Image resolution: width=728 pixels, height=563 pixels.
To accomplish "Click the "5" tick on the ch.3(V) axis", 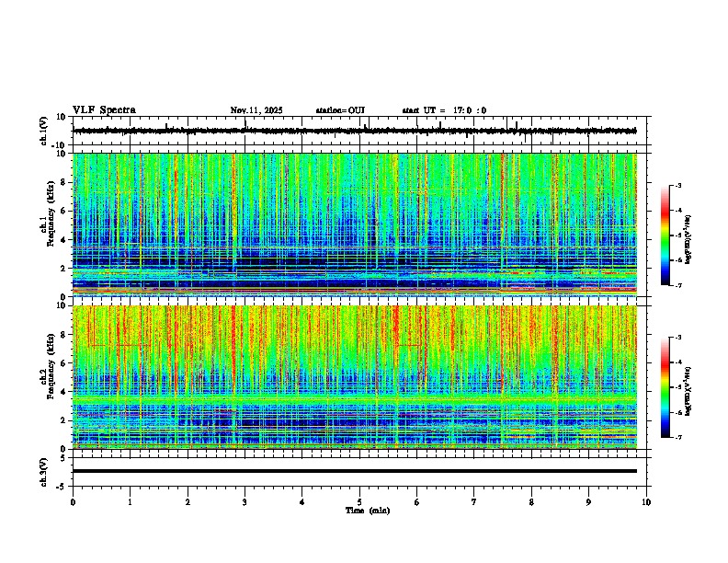I will [64, 457].
